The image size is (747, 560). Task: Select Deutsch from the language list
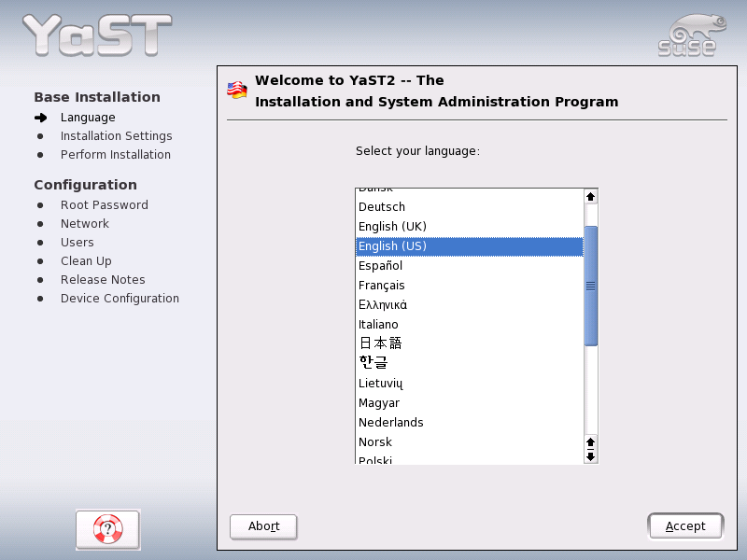tap(382, 206)
